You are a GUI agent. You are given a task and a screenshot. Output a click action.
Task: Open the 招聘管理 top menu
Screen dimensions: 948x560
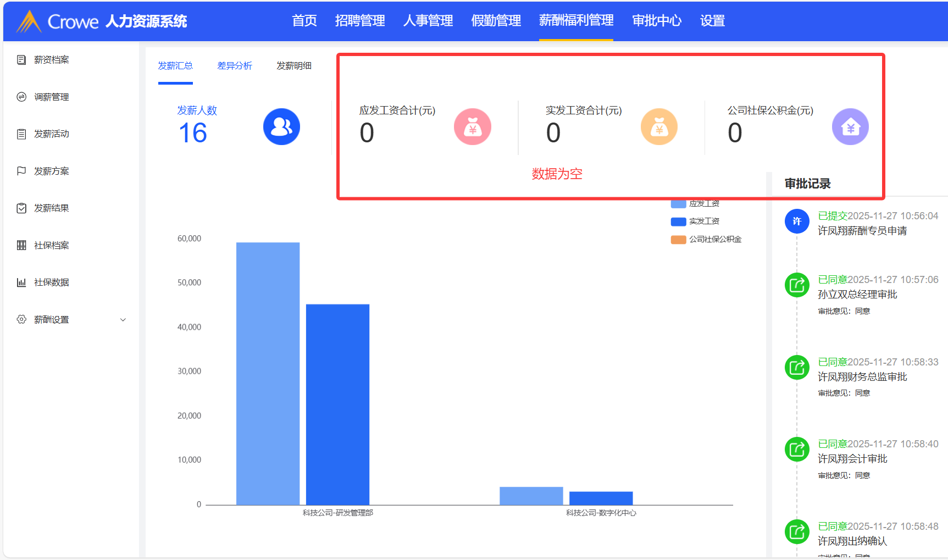coord(360,21)
